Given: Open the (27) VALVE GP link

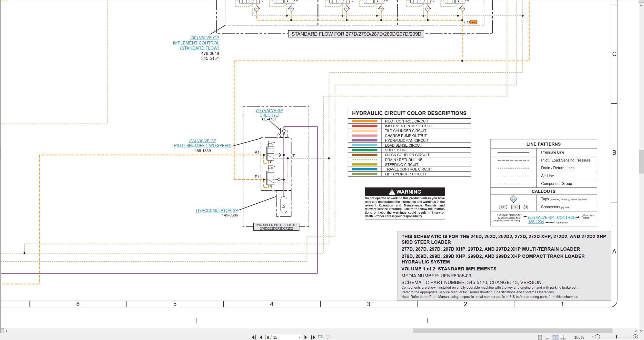Looking at the screenshot, I should point(269,110).
